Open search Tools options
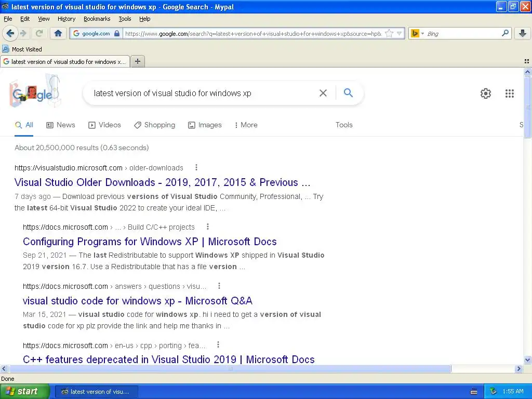532x399 pixels. pyautogui.click(x=344, y=125)
